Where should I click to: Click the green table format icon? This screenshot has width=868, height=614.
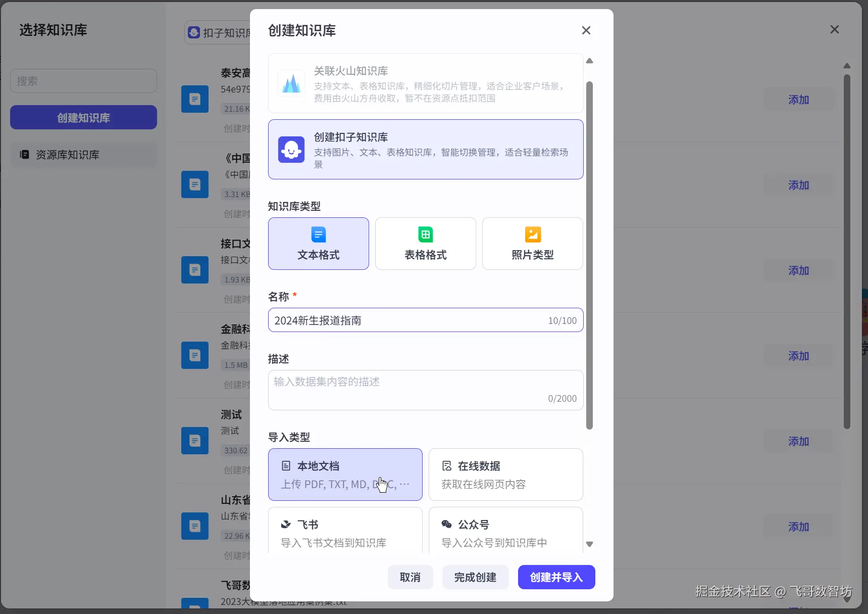(x=426, y=234)
